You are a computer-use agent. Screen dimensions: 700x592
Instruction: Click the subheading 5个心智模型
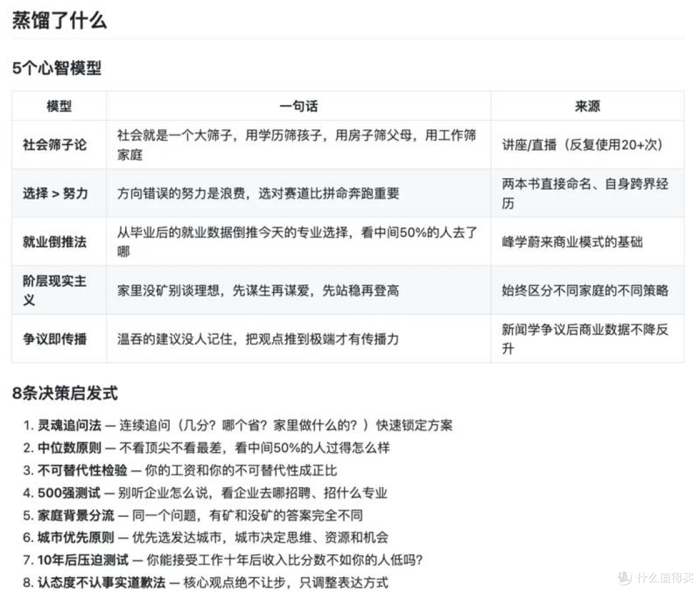point(56,68)
